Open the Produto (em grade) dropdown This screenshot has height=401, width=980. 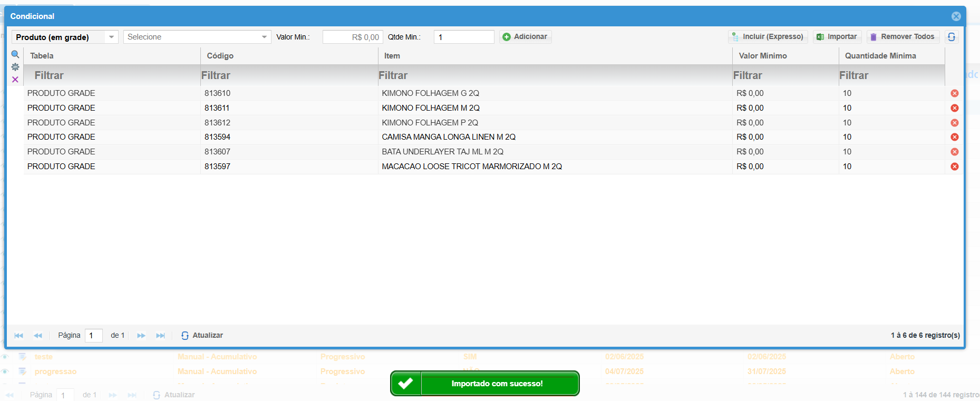[111, 37]
